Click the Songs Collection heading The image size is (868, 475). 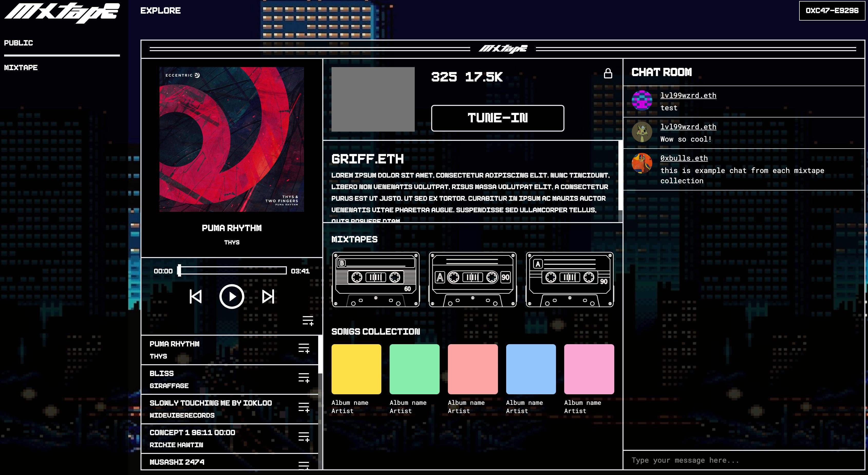[376, 332]
